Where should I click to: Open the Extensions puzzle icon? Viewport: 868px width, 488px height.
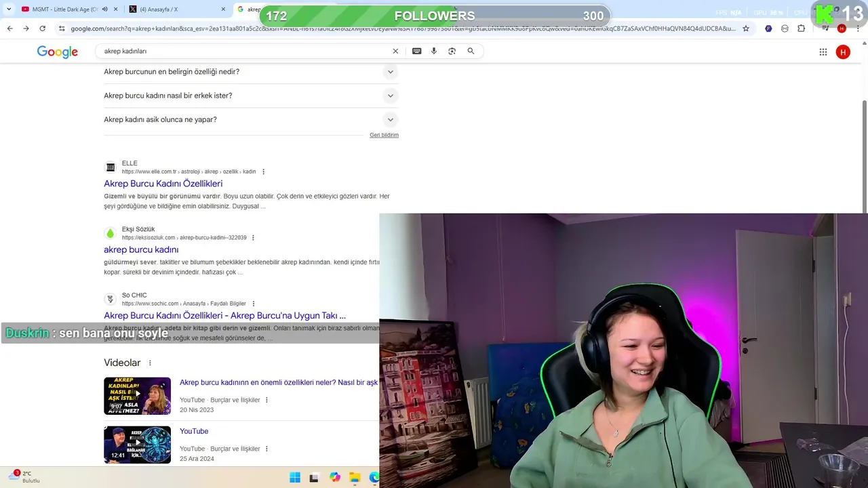(x=801, y=28)
